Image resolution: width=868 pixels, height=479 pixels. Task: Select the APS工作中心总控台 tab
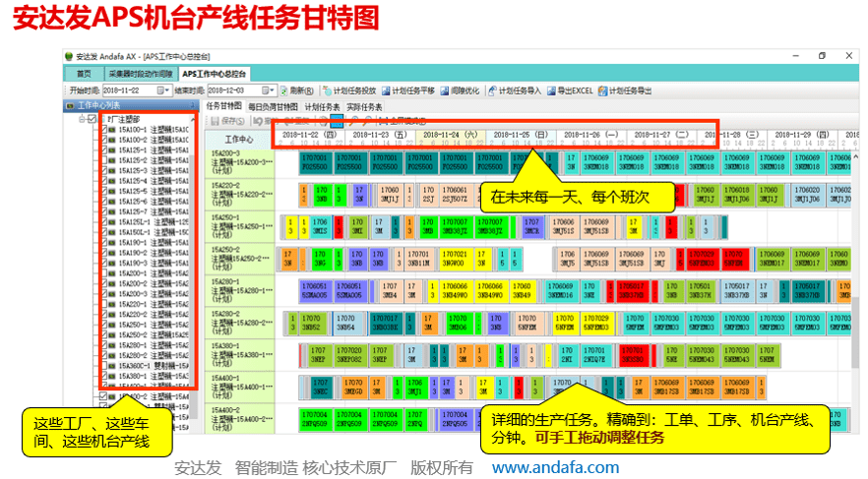coord(215,74)
